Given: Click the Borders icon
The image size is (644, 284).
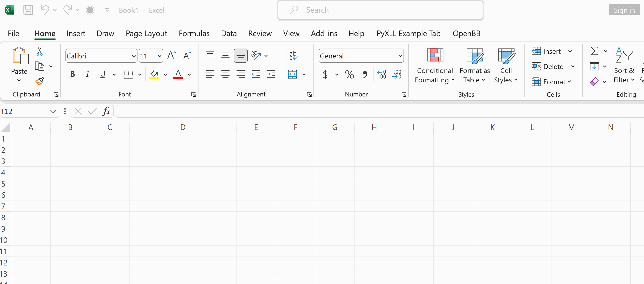Looking at the screenshot, I should (128, 74).
